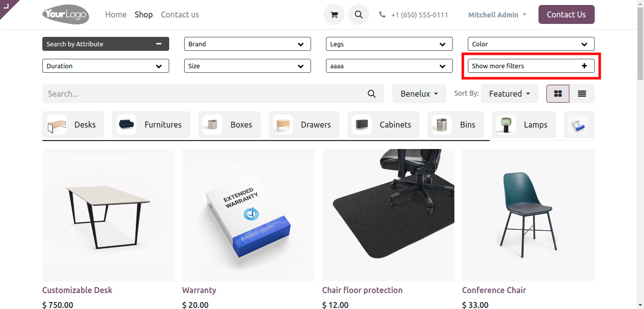
Task: Click the Chair floor protection image
Action: click(x=388, y=215)
